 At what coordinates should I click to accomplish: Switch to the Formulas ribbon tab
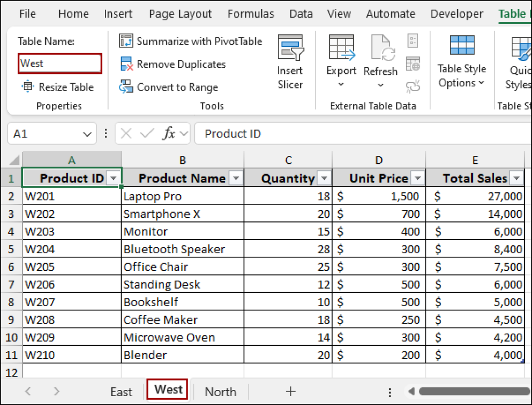pos(251,14)
